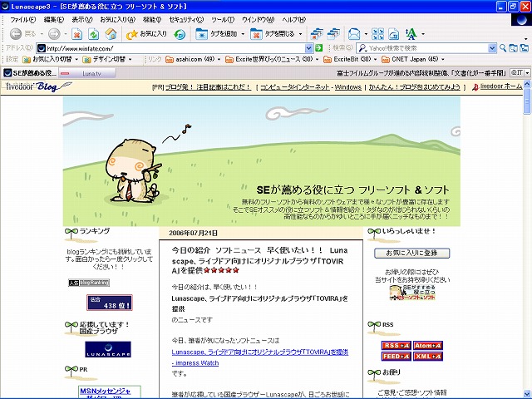Click the Blog Ranking small banner
The width and height of the screenshot is (532, 399).
click(89, 283)
